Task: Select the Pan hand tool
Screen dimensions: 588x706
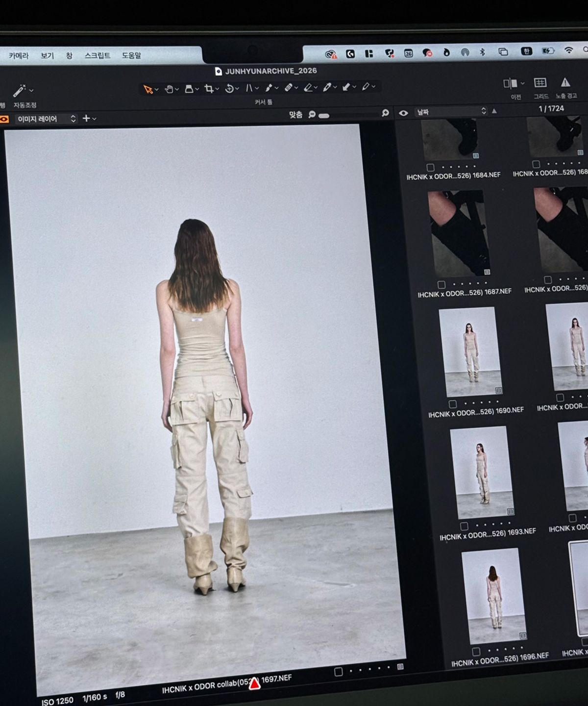Action: (169, 89)
